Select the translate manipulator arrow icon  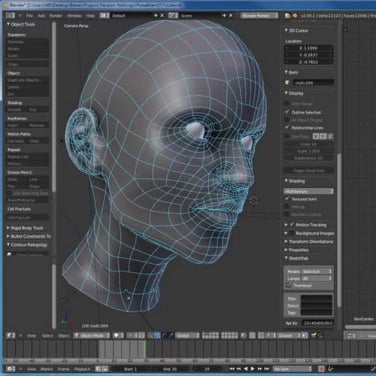157,336
